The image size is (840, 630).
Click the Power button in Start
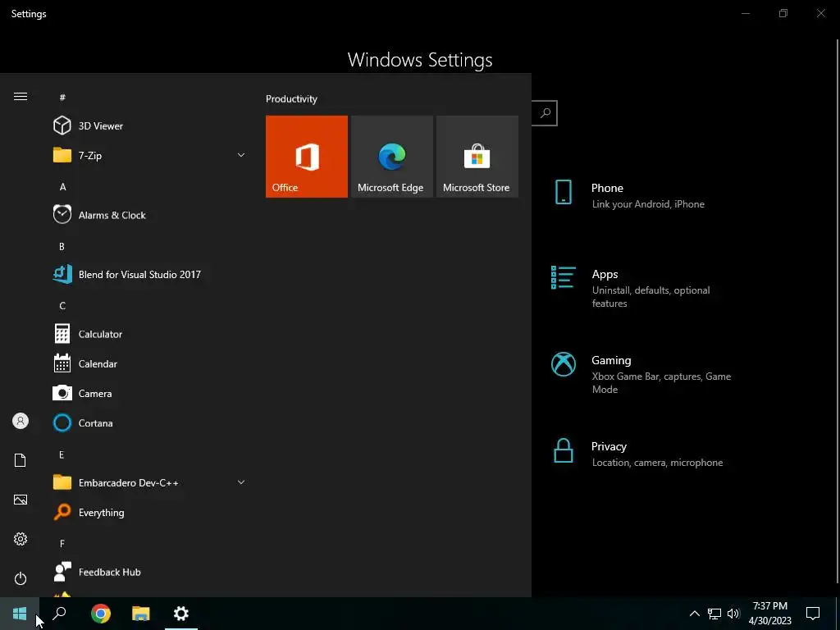21,578
